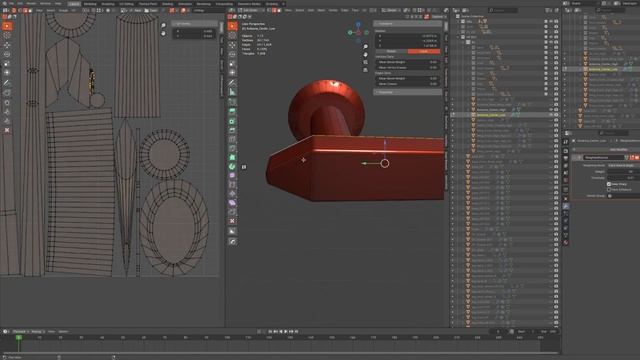This screenshot has width=640, height=360.
Task: Select the Inset Faces tool in 3D viewport
Action: click(x=232, y=121)
